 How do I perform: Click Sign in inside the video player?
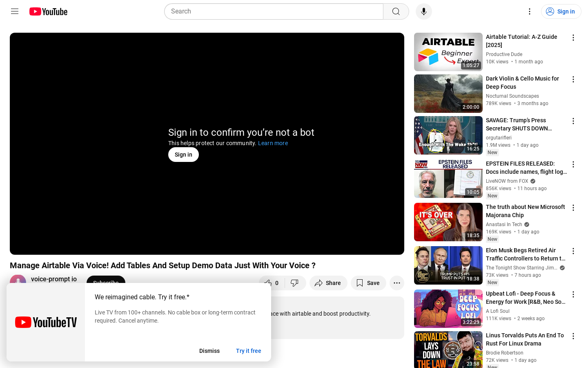point(183,155)
